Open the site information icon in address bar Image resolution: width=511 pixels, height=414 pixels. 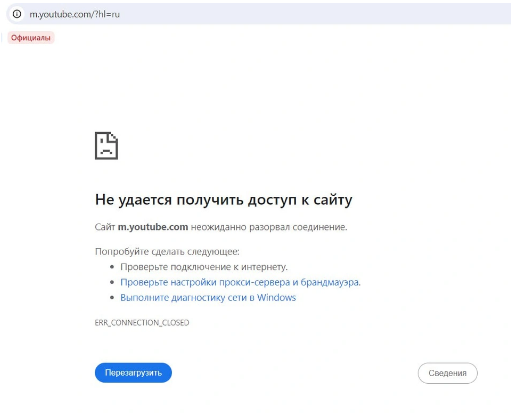tap(17, 14)
